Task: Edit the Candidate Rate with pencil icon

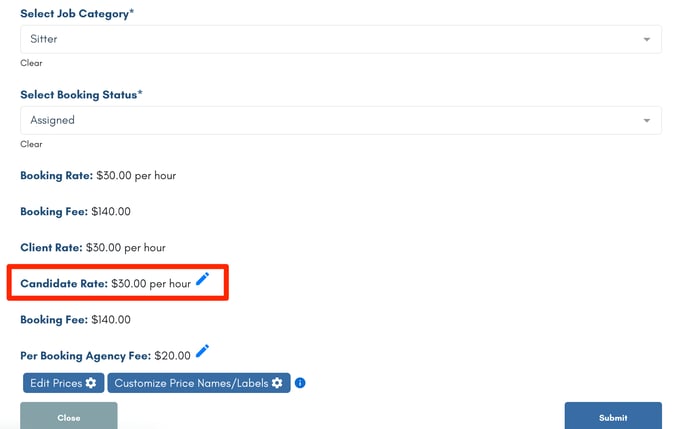Action: (202, 279)
